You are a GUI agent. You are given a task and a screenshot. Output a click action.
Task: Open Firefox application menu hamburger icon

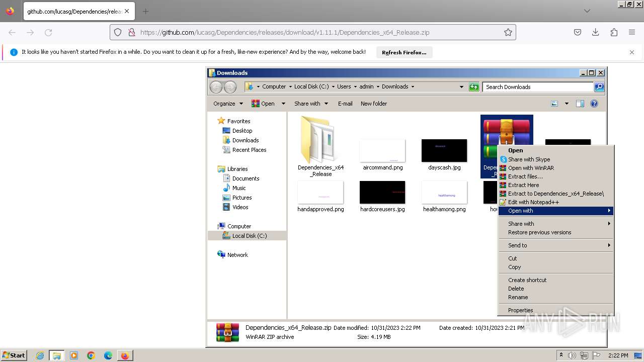point(632,32)
